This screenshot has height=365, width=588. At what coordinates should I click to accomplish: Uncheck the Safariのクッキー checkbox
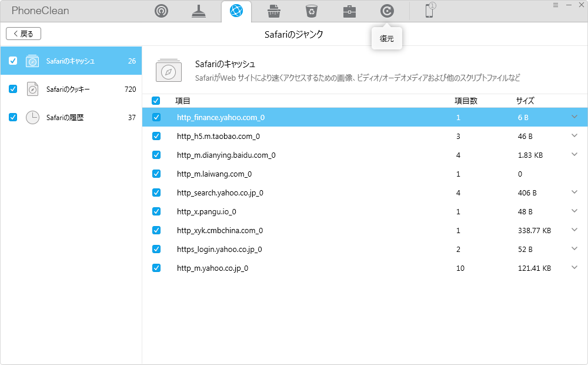click(x=13, y=89)
